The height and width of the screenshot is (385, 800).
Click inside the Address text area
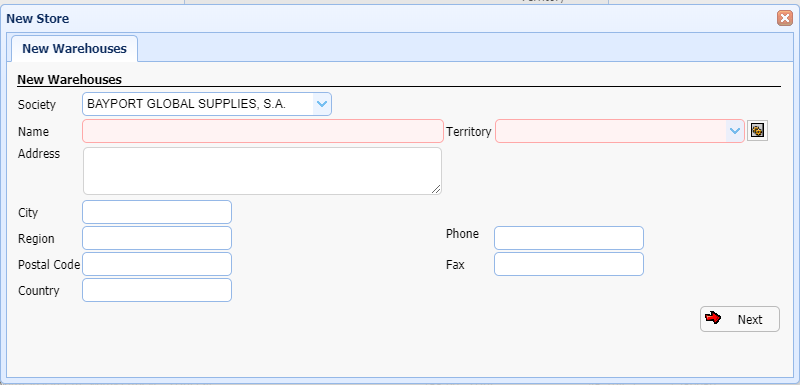262,171
